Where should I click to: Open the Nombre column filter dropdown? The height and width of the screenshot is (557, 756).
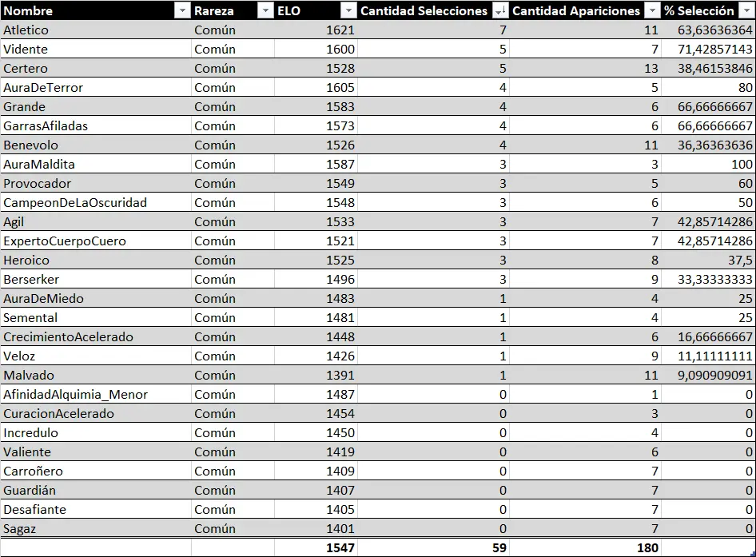pyautogui.click(x=181, y=10)
